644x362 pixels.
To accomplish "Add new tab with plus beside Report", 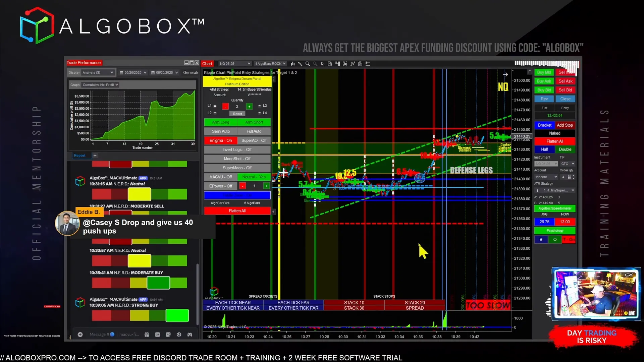I will point(95,155).
